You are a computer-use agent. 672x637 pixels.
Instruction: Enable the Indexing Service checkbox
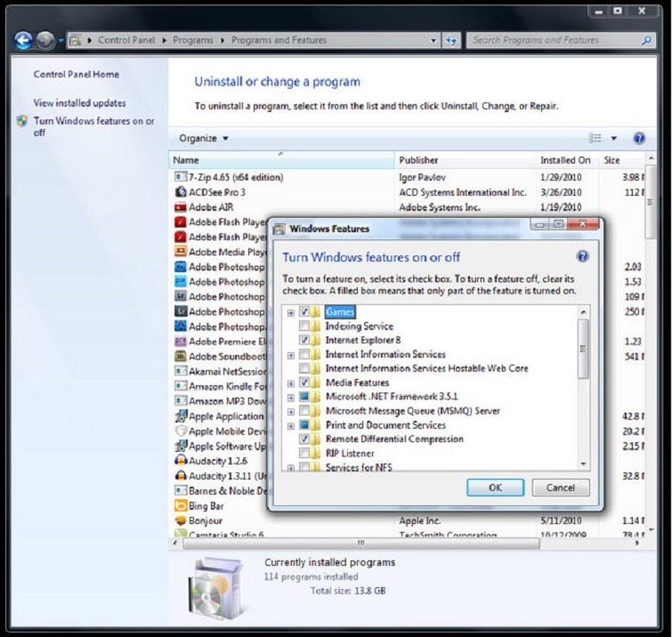coord(304,327)
